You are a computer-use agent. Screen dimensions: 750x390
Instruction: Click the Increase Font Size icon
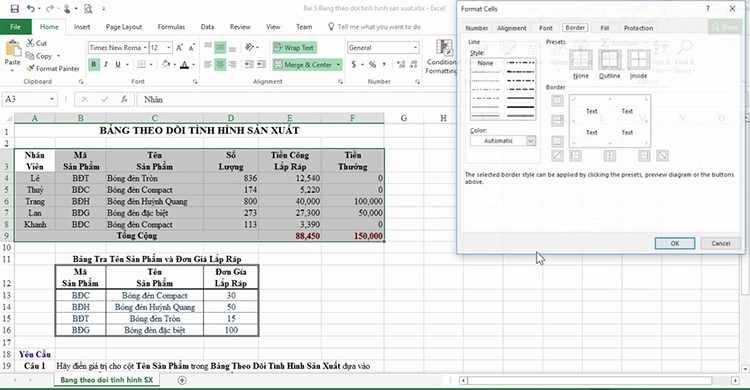[179, 47]
